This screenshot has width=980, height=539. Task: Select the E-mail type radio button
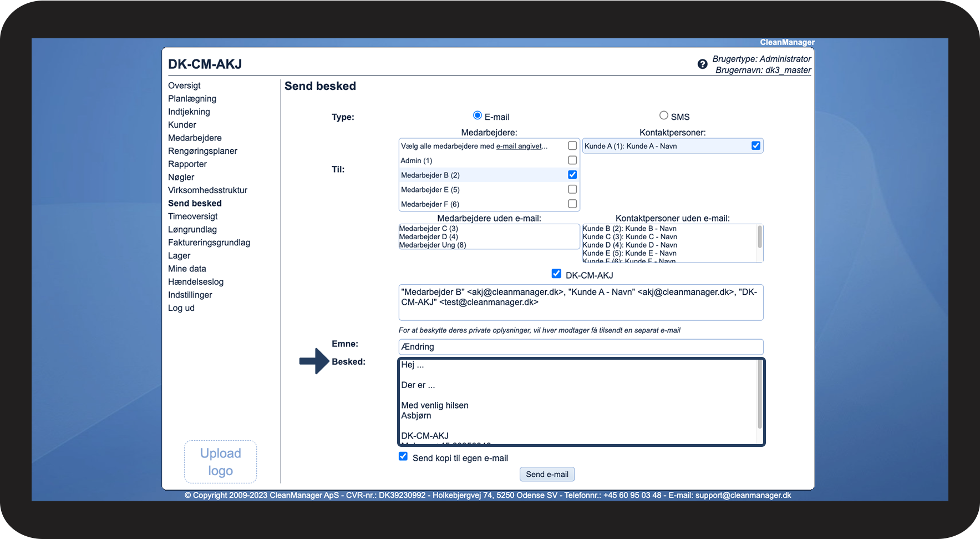click(477, 115)
